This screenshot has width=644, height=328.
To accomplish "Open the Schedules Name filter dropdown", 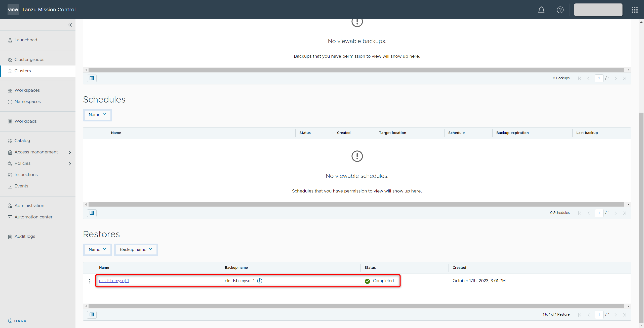I will point(97,115).
